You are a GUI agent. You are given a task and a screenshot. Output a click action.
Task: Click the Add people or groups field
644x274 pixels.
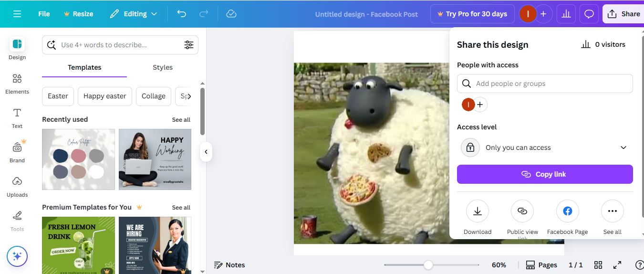[x=545, y=84]
